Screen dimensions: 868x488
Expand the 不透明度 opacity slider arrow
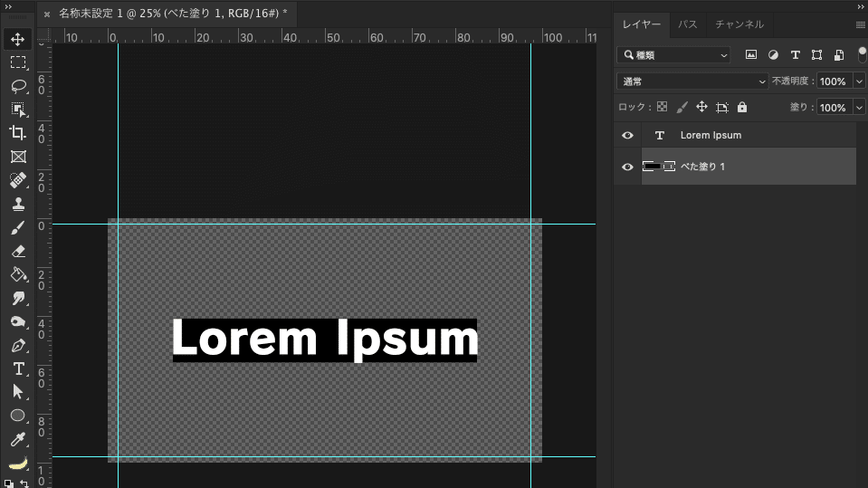pyautogui.click(x=859, y=81)
